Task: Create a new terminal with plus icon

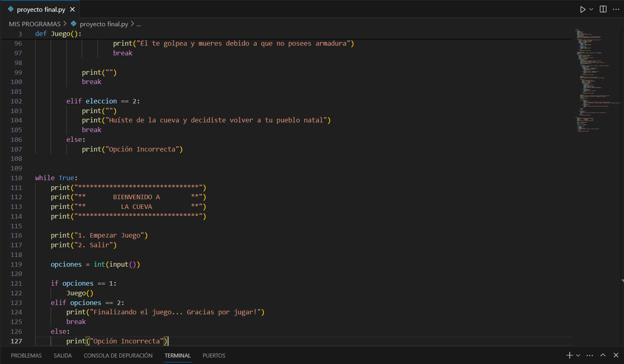Action: click(569, 355)
